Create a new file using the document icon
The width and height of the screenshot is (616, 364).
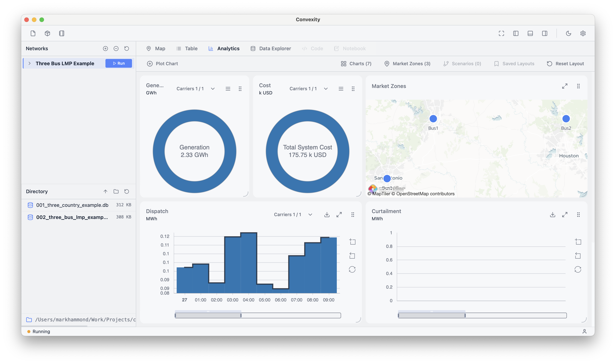33,33
